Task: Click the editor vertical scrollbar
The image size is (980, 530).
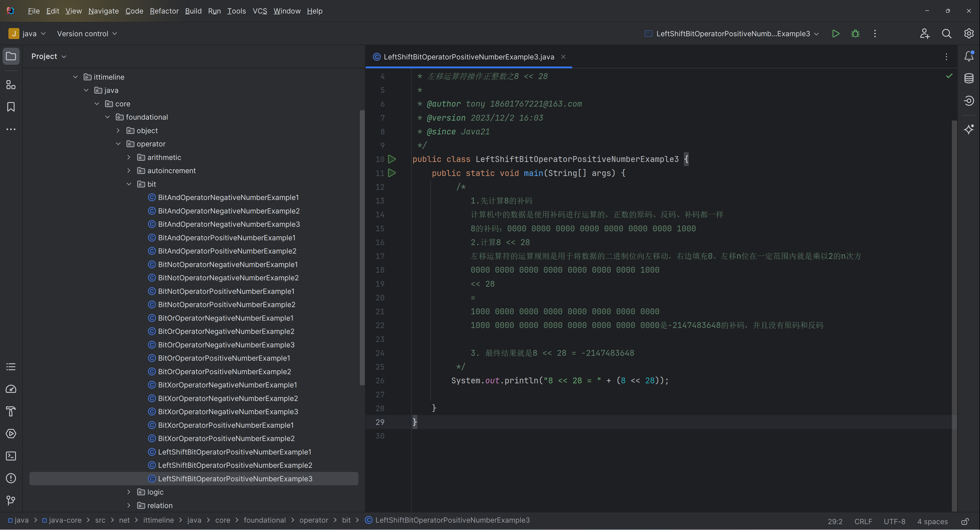Action: [x=954, y=316]
